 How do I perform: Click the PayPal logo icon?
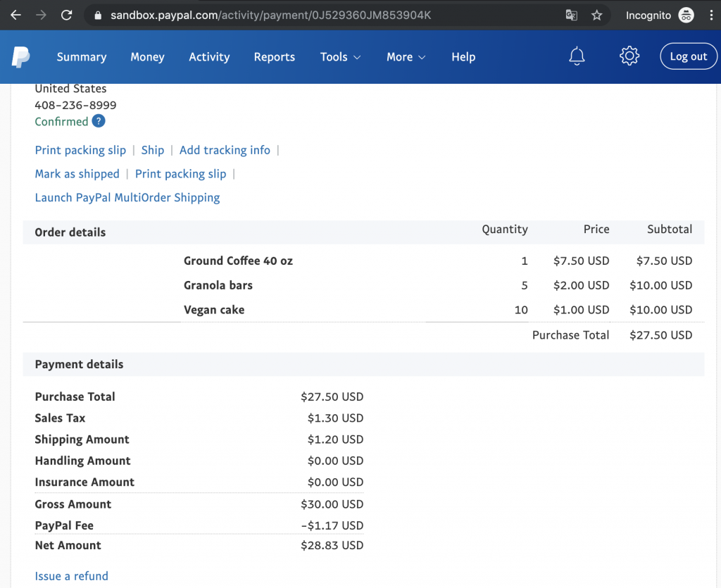20,57
